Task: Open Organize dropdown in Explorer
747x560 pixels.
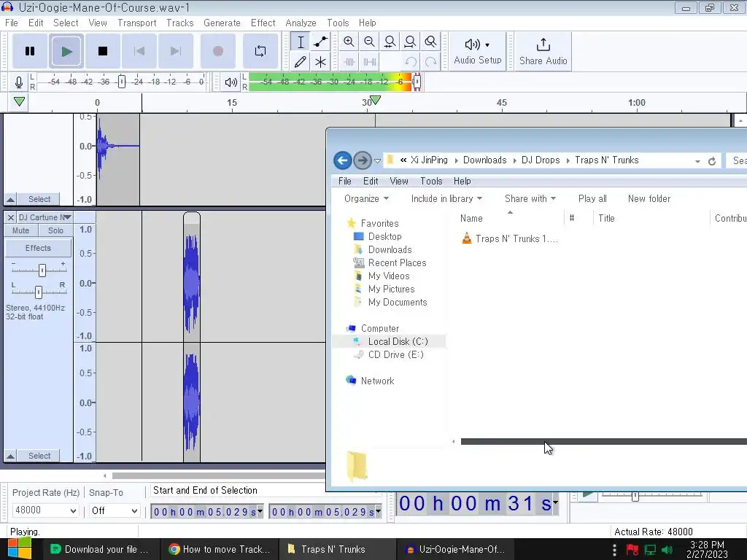Action: pos(366,198)
